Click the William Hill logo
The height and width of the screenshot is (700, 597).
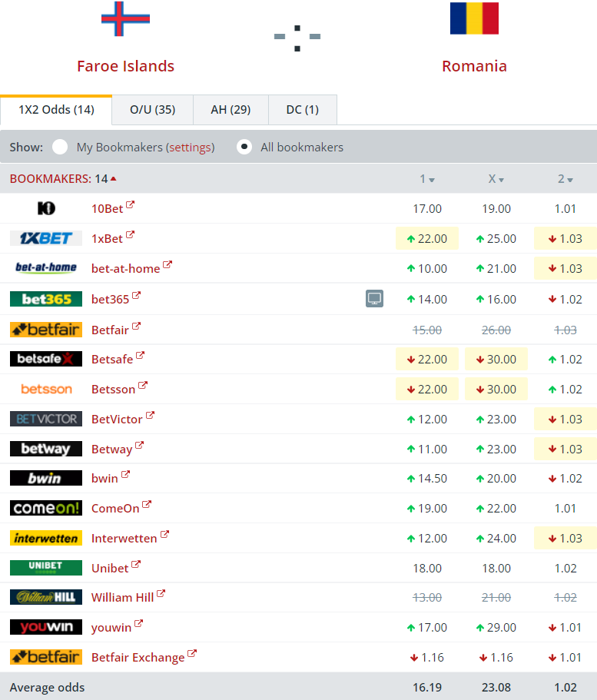46,597
